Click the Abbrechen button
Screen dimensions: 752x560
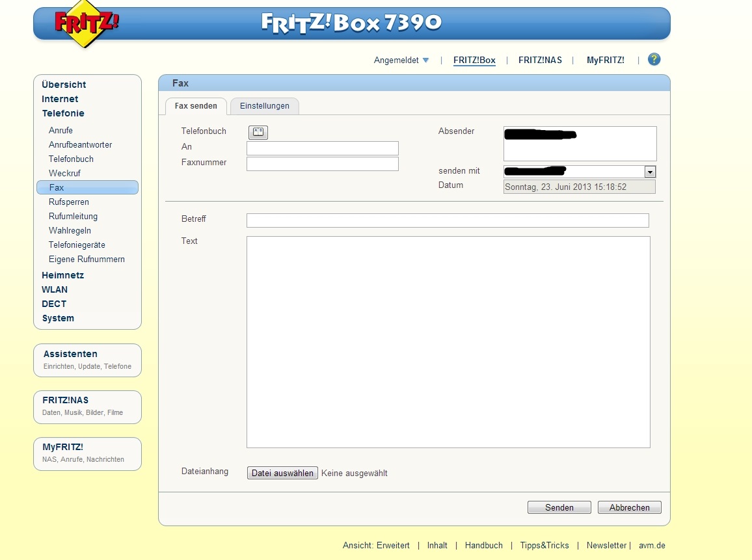(629, 507)
